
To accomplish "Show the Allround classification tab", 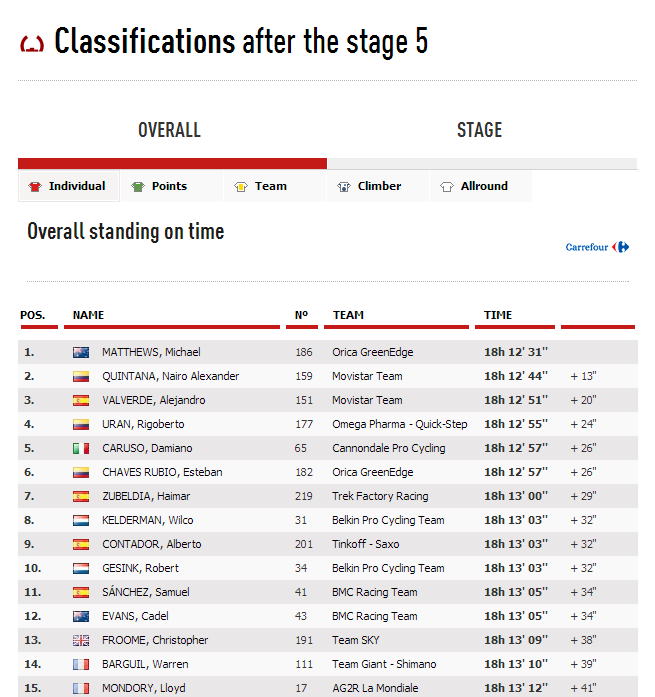I will [484, 186].
